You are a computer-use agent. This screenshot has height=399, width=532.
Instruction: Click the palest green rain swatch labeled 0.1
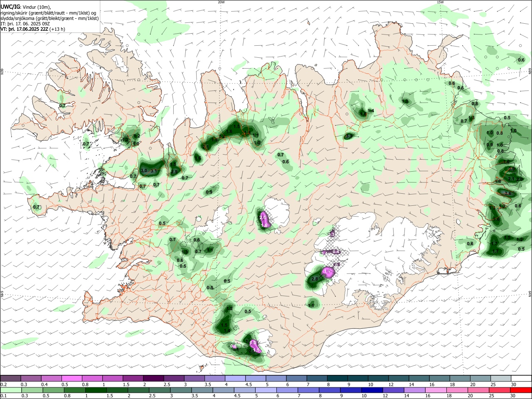(11, 390)
